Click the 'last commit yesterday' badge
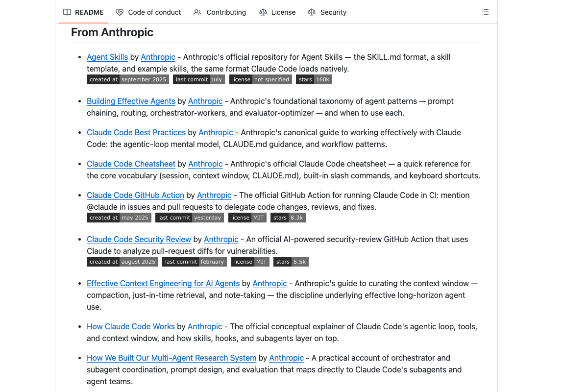Screen dimensions: 588x392 [x=190, y=218]
